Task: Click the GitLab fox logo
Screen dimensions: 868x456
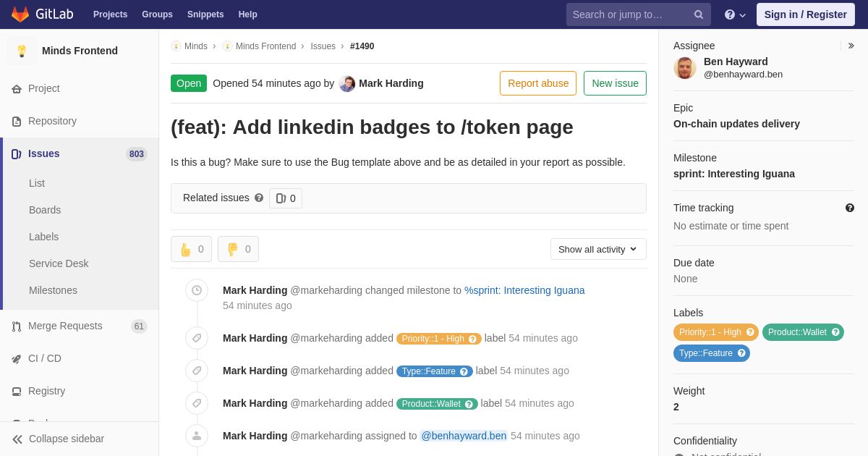Action: [x=20, y=14]
